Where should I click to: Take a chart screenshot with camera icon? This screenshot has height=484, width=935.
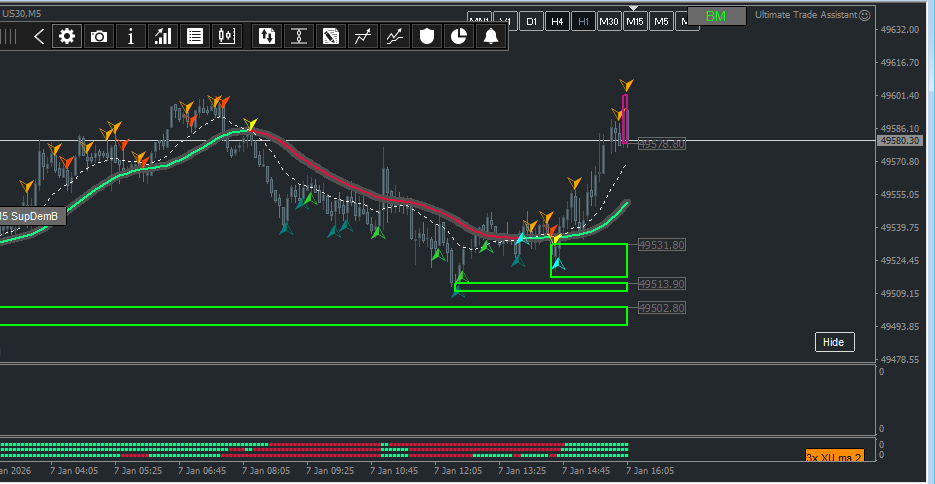[x=99, y=37]
